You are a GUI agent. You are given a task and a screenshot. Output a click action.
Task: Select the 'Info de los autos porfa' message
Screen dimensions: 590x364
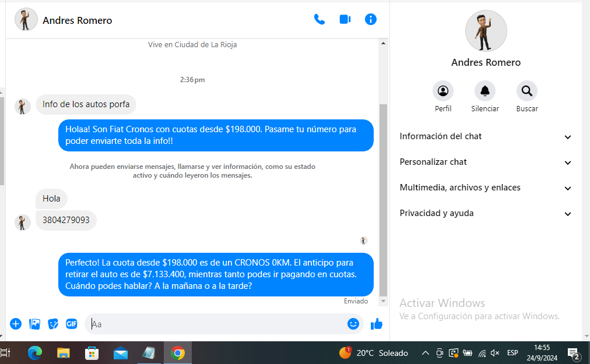(x=86, y=104)
